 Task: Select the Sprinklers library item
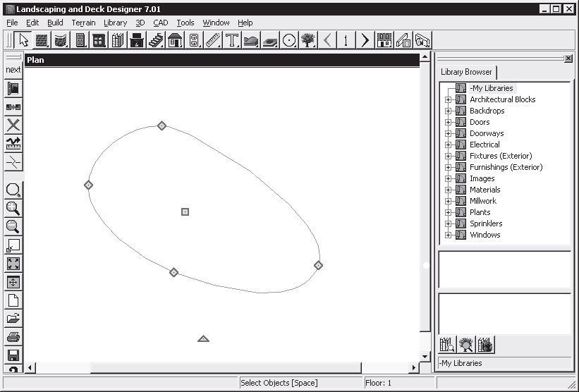pos(486,223)
